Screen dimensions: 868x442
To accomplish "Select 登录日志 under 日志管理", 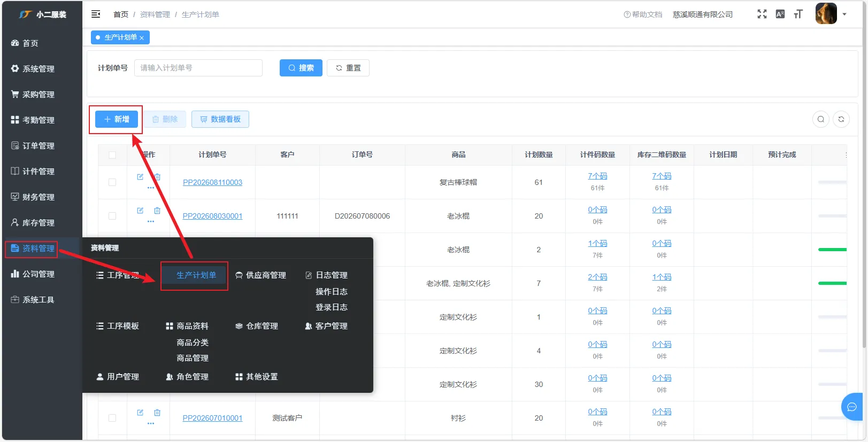I will pos(332,307).
